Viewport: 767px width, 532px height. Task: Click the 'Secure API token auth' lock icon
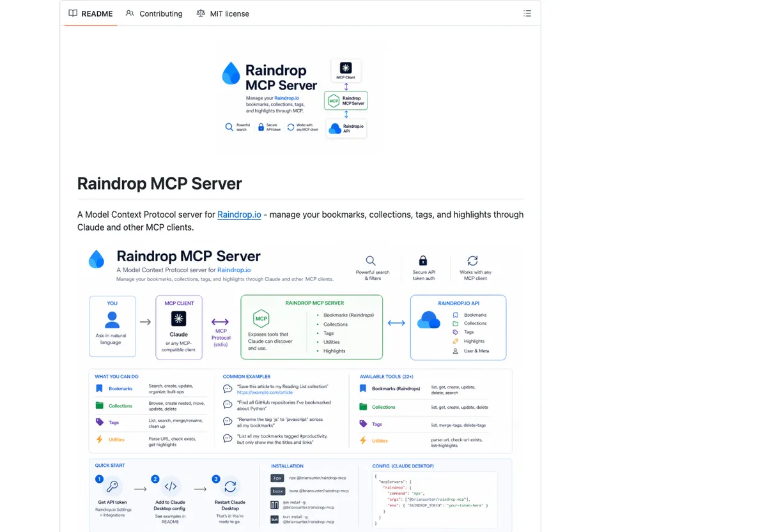(x=422, y=261)
